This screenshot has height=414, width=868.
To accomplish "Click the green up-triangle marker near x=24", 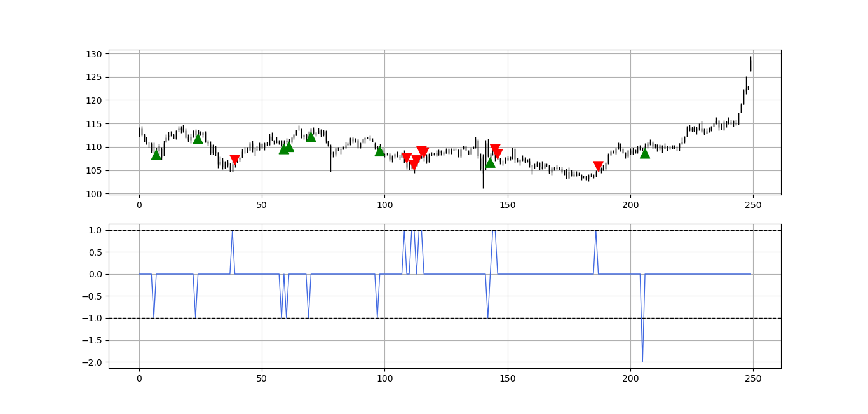I will point(198,139).
